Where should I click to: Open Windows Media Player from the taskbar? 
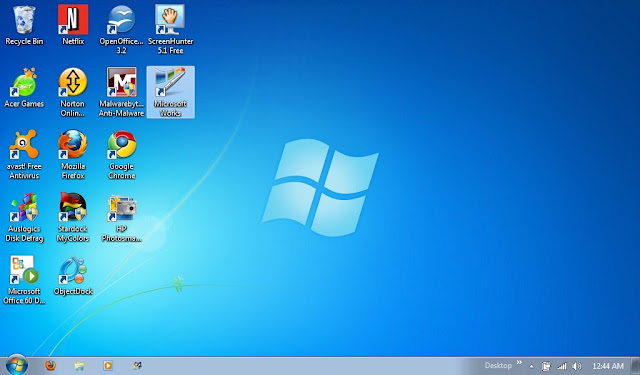(108, 366)
